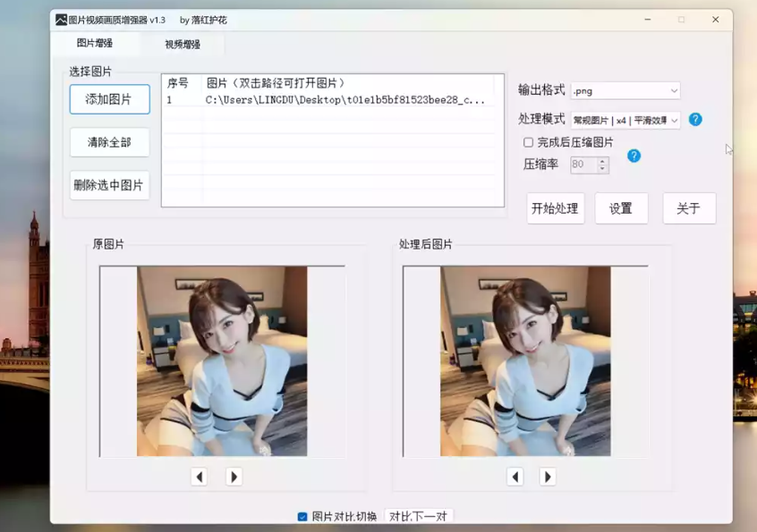
Task: Select the 图片增强 tab
Action: (96, 42)
